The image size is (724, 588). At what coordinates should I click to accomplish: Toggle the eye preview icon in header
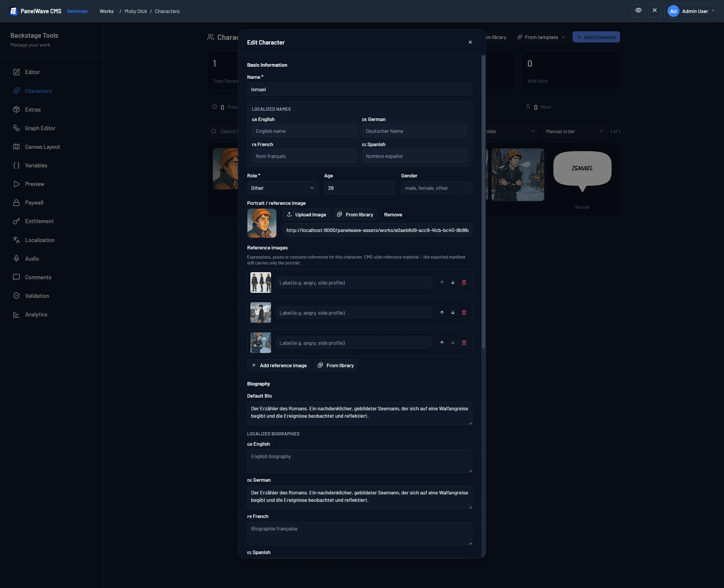click(x=638, y=11)
